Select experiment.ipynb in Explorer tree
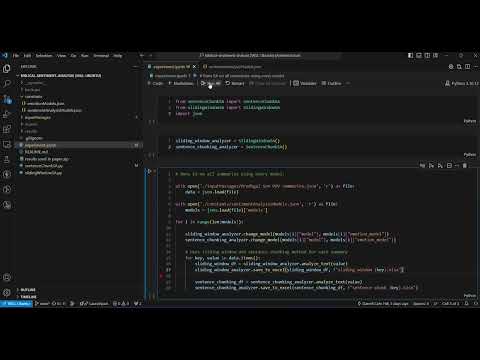480x360 pixels. click(x=78, y=145)
